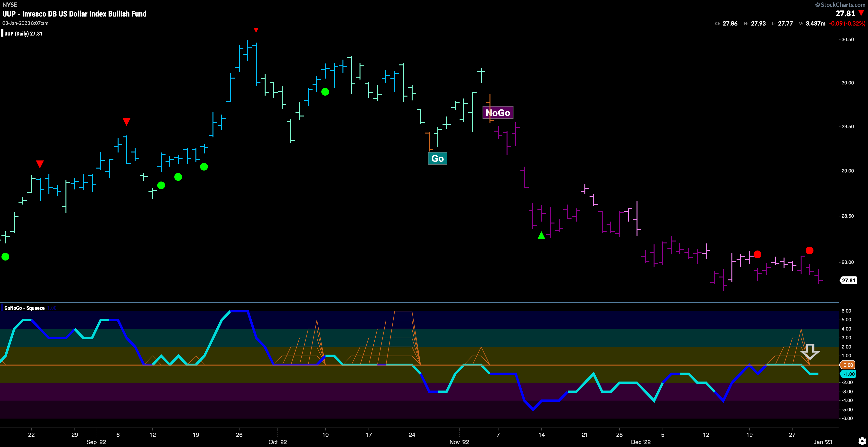This screenshot has height=447, width=868.
Task: Click the UUP Invesco DB US Dollar title
Action: tap(74, 14)
